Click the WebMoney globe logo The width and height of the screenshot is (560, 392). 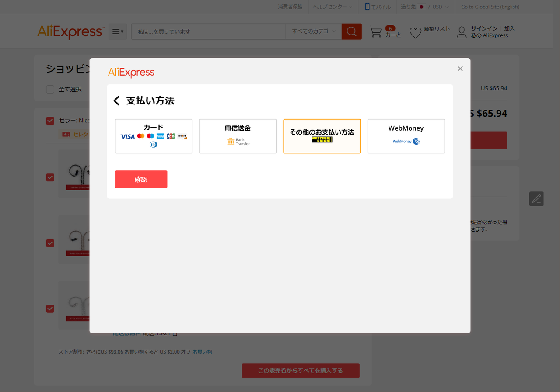pyautogui.click(x=416, y=141)
